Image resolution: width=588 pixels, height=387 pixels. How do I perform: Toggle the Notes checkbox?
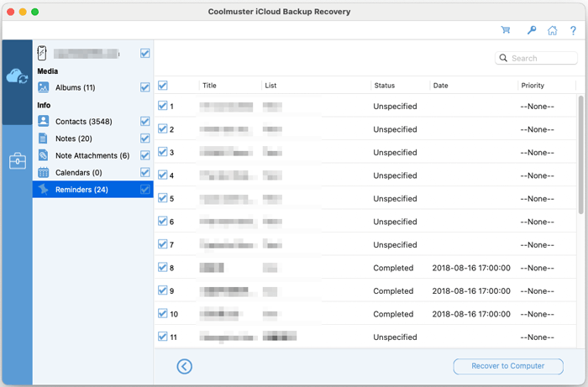(145, 139)
